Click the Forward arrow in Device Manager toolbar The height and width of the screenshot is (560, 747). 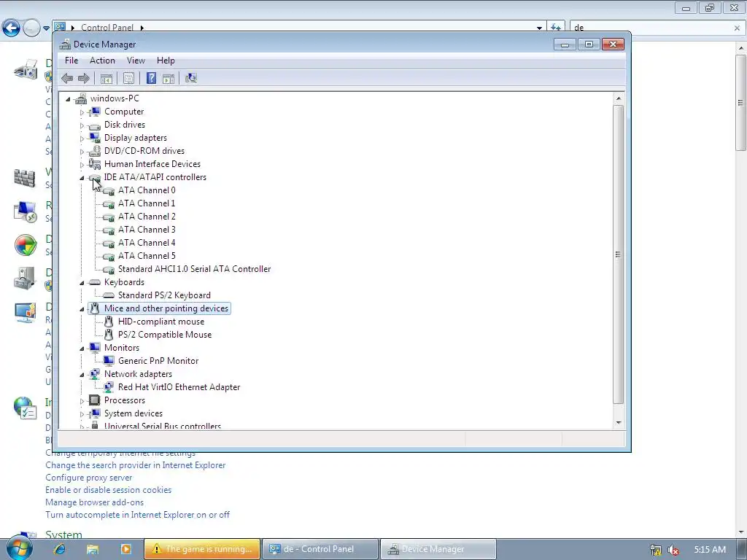(x=83, y=78)
